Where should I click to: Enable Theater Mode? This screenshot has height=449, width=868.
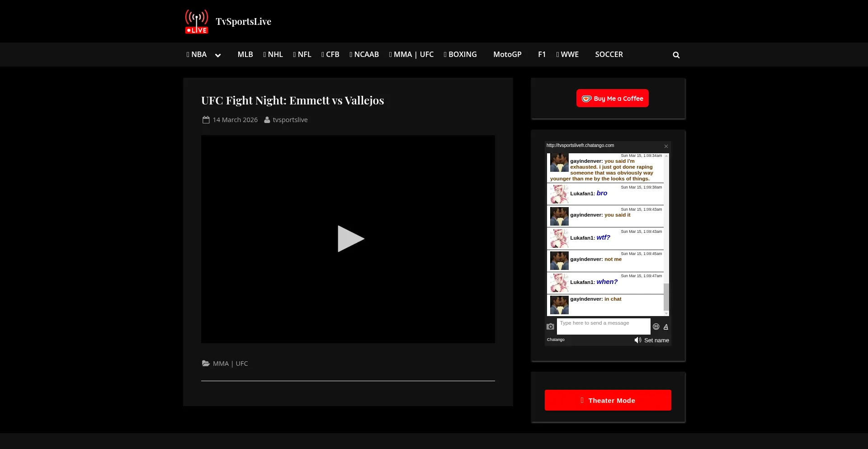coord(608,400)
